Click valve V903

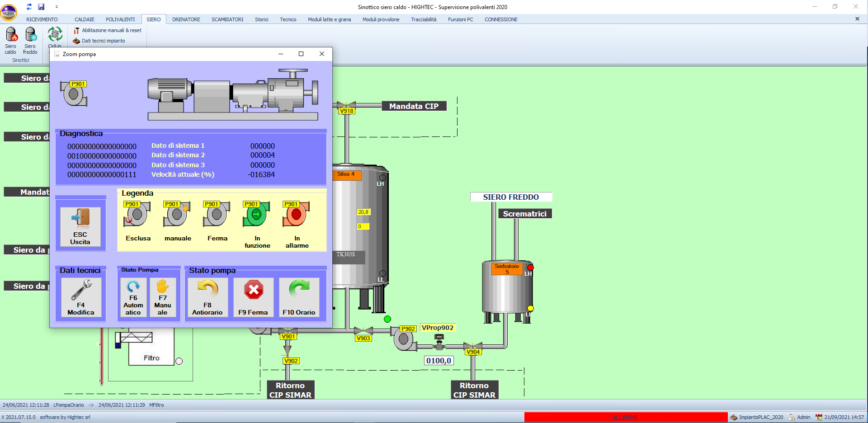click(363, 334)
